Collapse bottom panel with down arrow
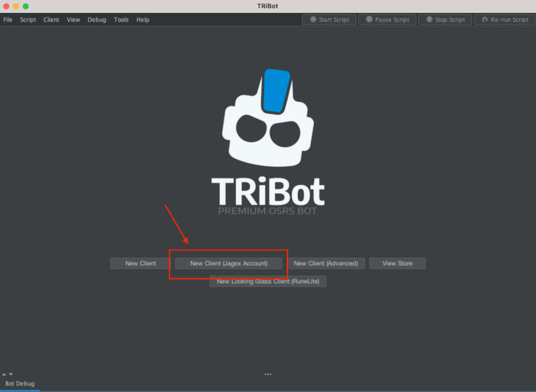The image size is (536, 392). click(11, 374)
